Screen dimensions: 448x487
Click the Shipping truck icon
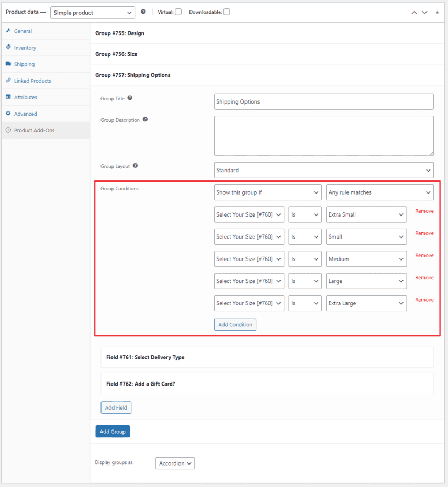tap(8, 64)
